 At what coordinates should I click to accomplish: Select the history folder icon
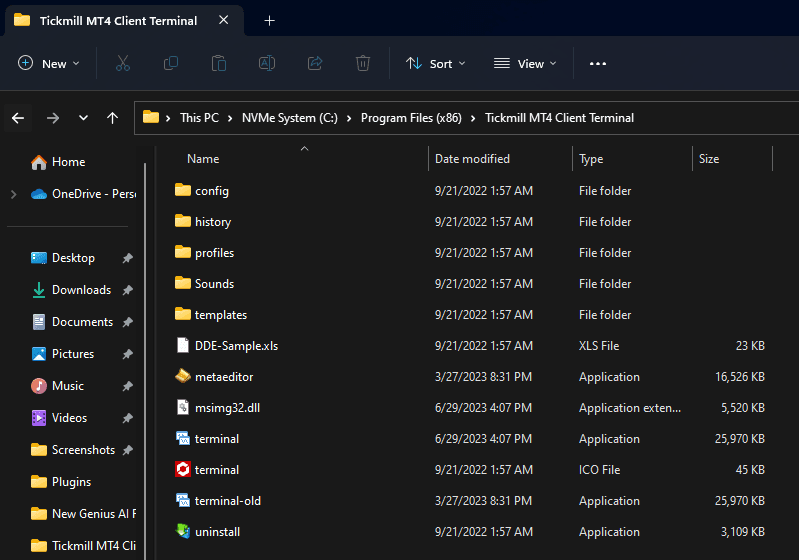tap(182, 221)
